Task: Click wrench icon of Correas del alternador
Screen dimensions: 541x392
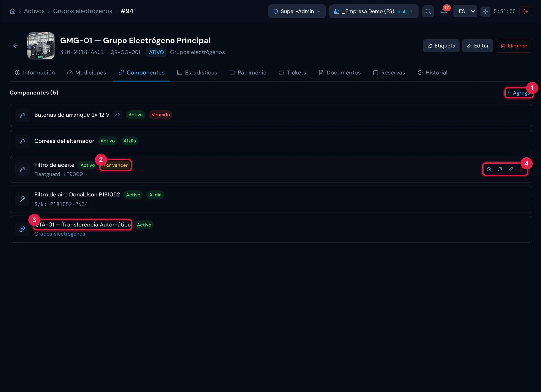Action: (x=22, y=141)
